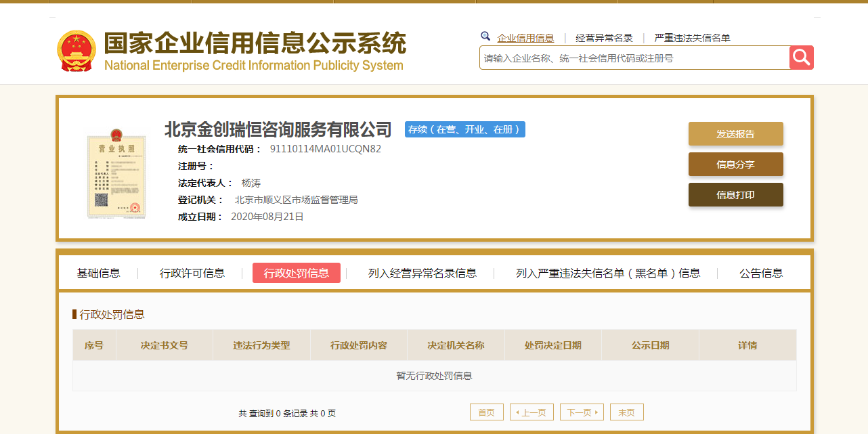This screenshot has height=434, width=868.
Task: Open the 列入经营异常名录信息 tab
Action: [422, 273]
